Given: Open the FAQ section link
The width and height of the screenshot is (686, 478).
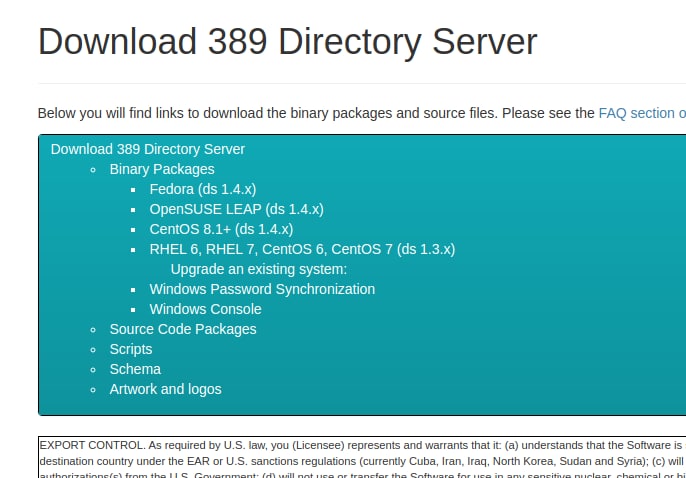Looking at the screenshot, I should (x=642, y=113).
